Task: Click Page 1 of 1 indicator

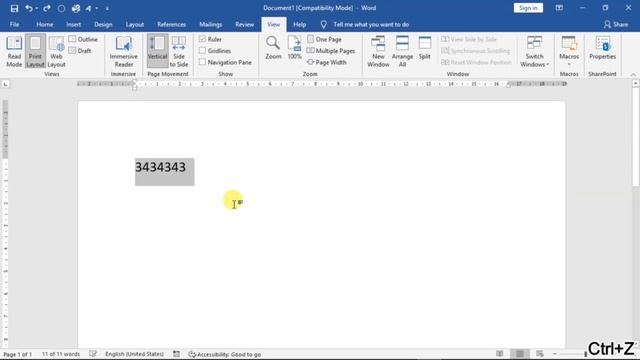Action: 18,354
